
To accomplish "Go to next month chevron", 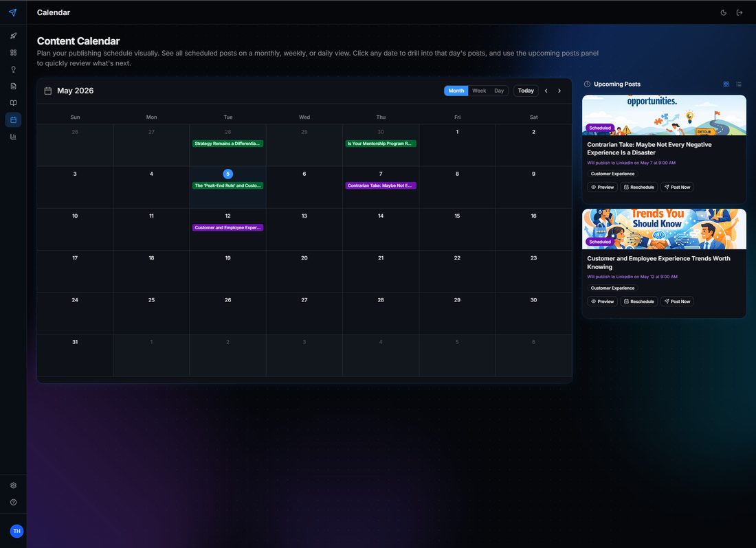I will 559,91.
